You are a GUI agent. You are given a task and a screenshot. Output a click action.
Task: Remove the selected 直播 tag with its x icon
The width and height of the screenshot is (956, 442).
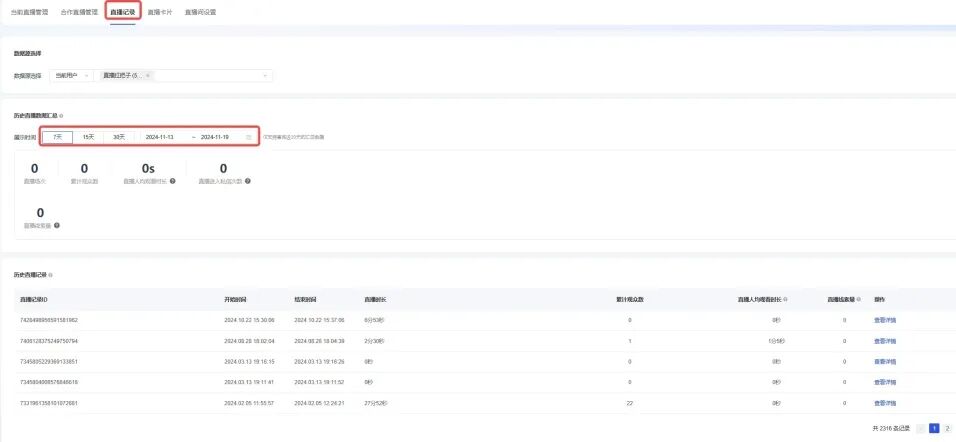(148, 75)
